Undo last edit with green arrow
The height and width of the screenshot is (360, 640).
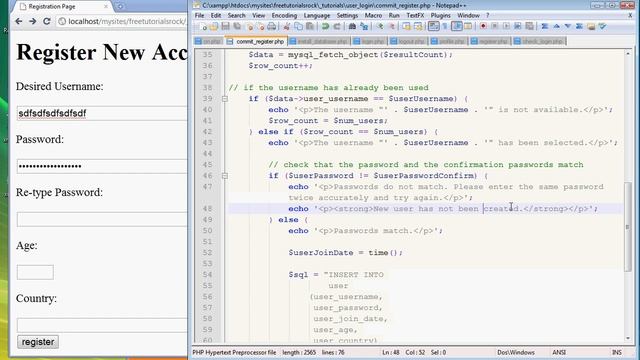pos(325,27)
